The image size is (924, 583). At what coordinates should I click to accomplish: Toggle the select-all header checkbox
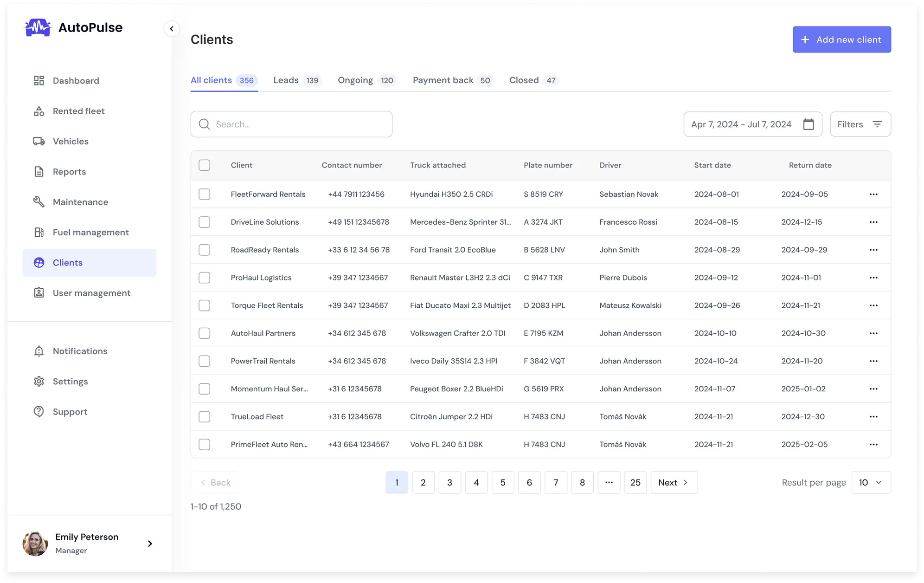(204, 165)
